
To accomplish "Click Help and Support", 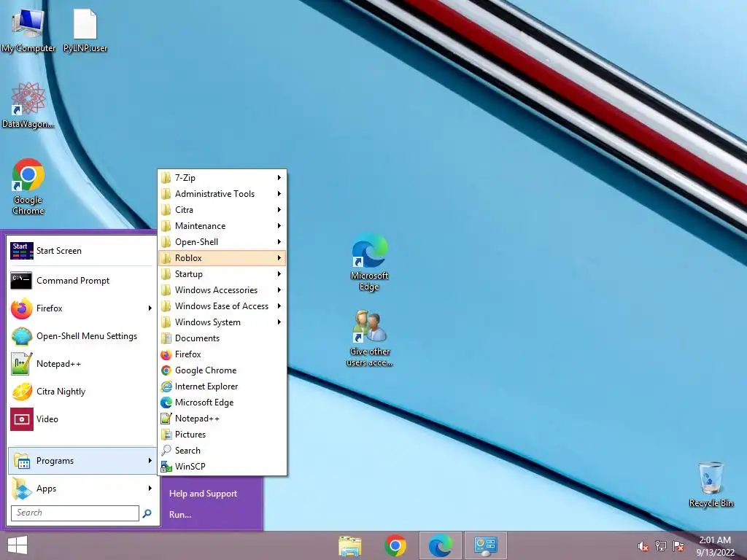I will [203, 494].
